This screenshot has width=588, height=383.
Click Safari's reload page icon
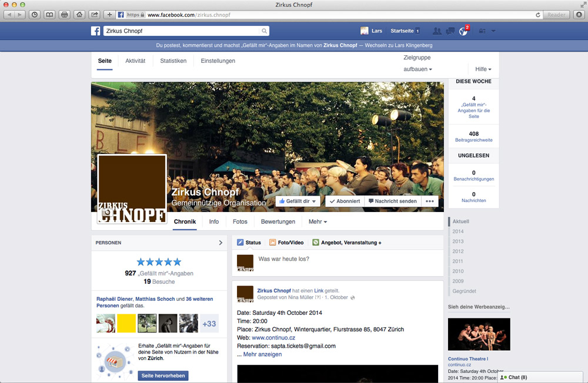pos(538,14)
